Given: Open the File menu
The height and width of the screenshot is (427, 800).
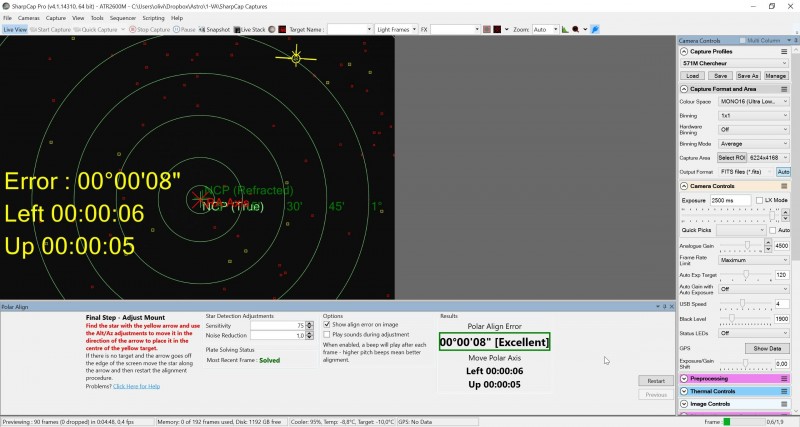Looking at the screenshot, I should tap(8, 18).
